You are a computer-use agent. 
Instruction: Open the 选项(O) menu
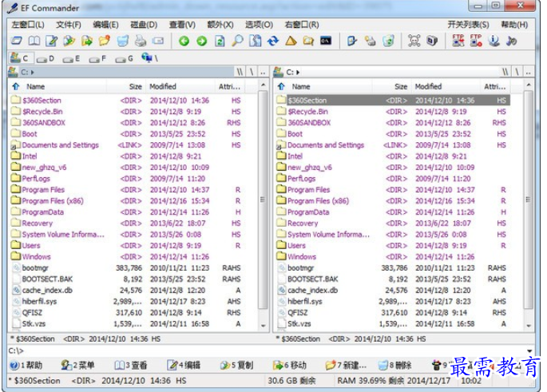[x=259, y=25]
